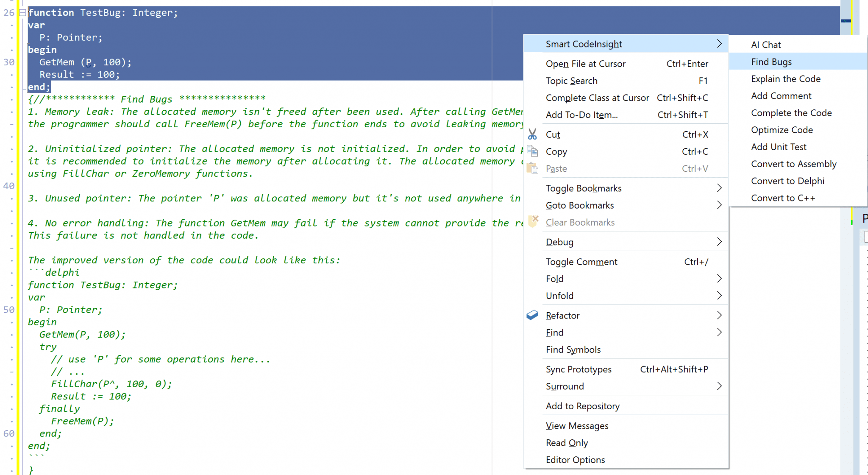Select Add Unit Test

798,146
